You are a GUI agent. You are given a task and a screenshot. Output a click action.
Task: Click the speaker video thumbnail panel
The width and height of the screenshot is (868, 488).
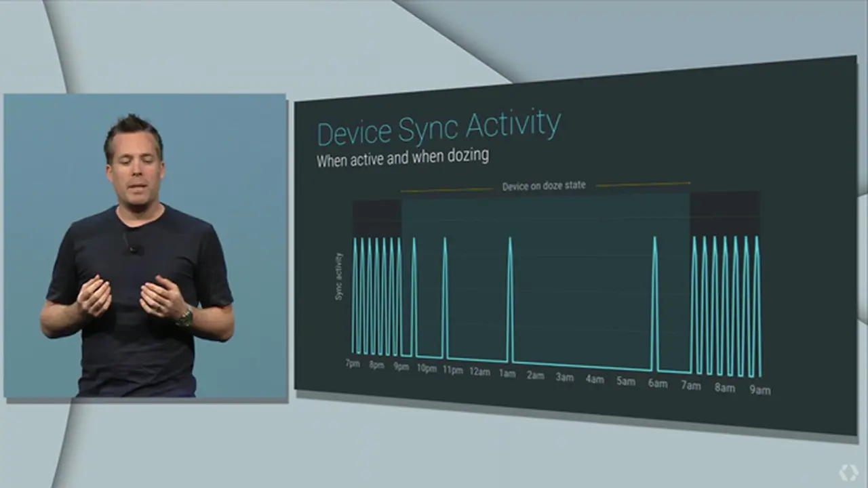pos(146,246)
